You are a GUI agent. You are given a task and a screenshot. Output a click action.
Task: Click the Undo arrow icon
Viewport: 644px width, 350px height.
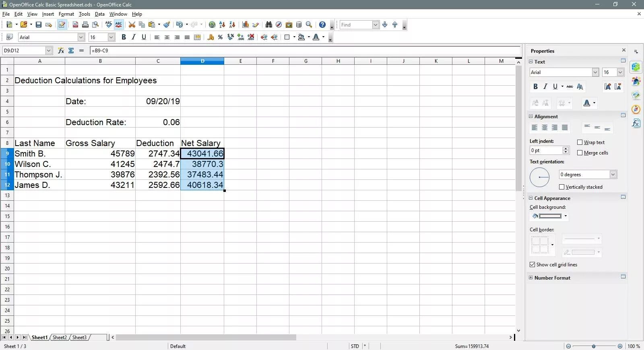click(179, 25)
